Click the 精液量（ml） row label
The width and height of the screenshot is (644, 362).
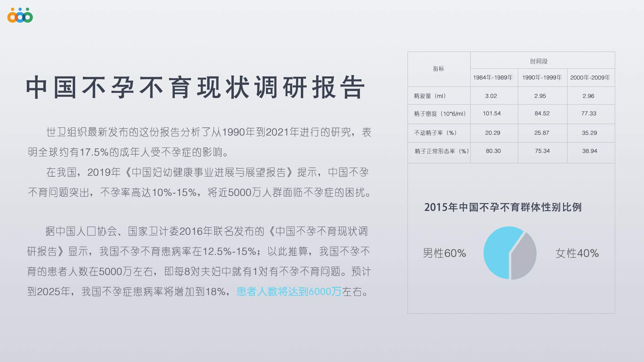(x=431, y=96)
